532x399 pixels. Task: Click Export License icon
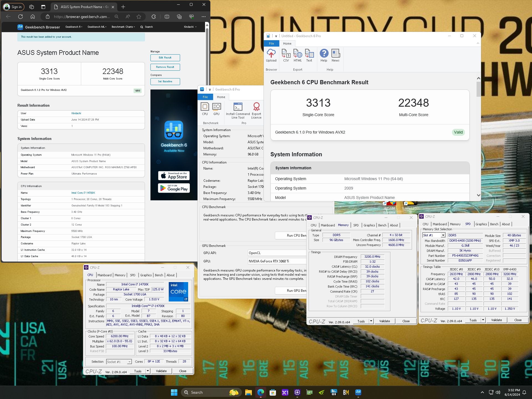[x=256, y=111]
